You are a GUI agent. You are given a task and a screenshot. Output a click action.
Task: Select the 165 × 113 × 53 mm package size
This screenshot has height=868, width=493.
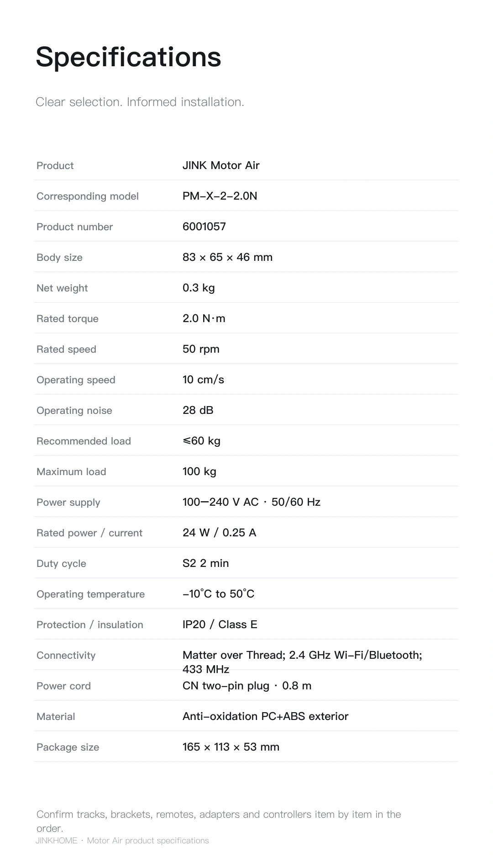click(231, 747)
